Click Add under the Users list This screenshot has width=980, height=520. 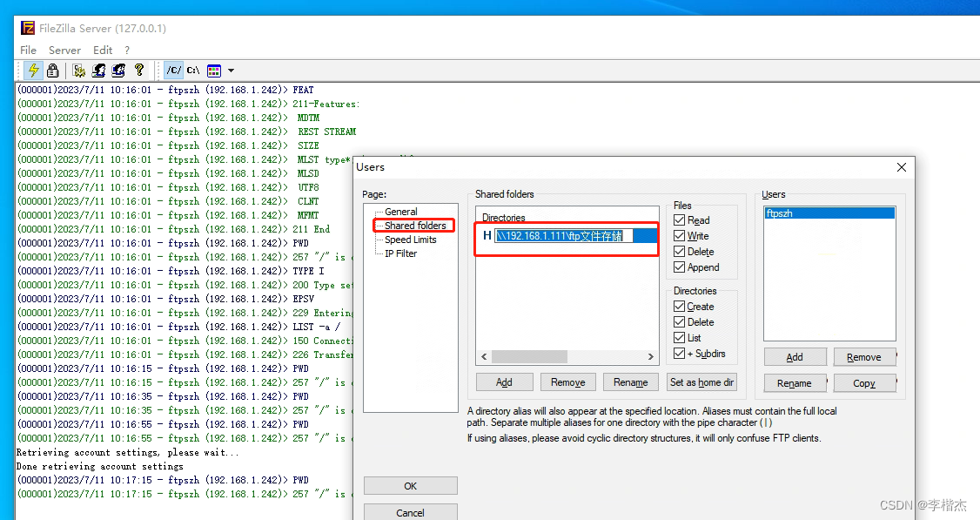tap(795, 357)
